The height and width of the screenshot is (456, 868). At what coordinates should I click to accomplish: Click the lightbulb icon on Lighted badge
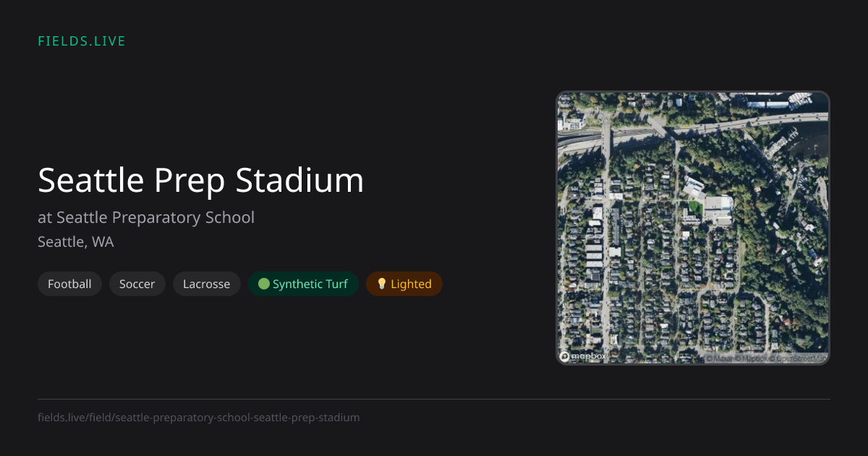click(x=382, y=284)
